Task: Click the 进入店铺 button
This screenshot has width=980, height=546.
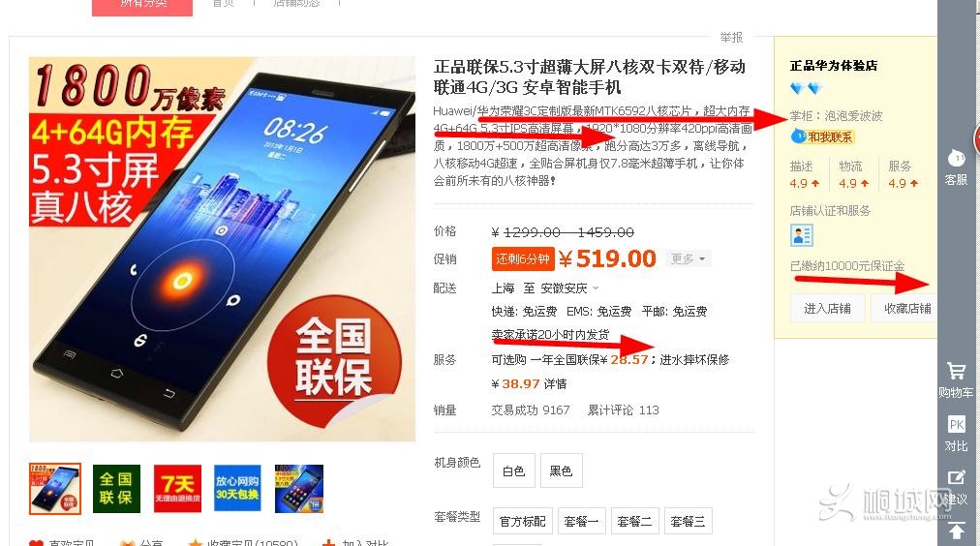Action: 827,308
